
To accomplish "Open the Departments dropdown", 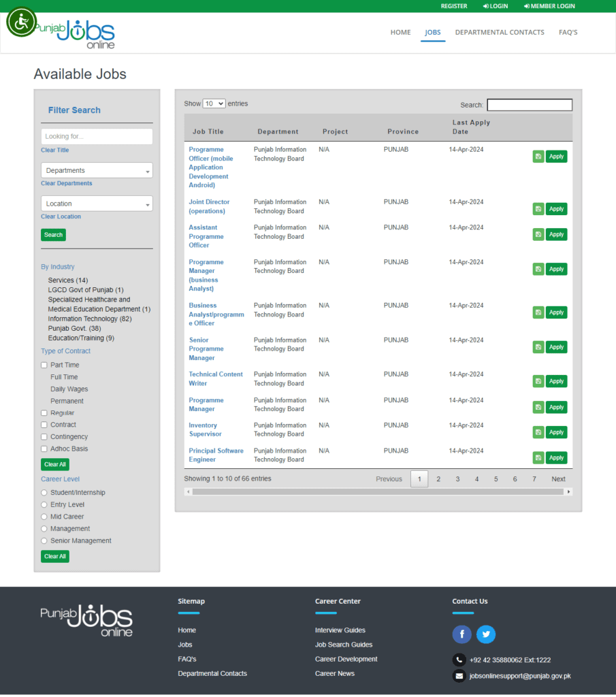I will [x=97, y=170].
